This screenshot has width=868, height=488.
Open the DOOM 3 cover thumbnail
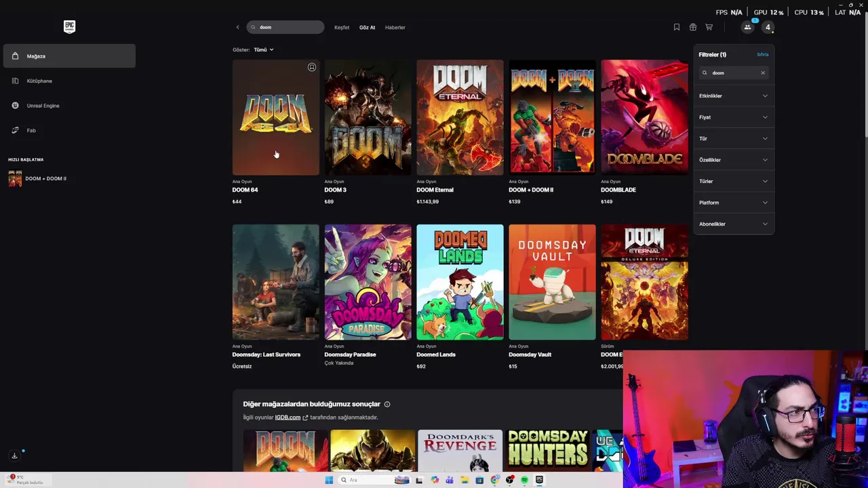368,117
